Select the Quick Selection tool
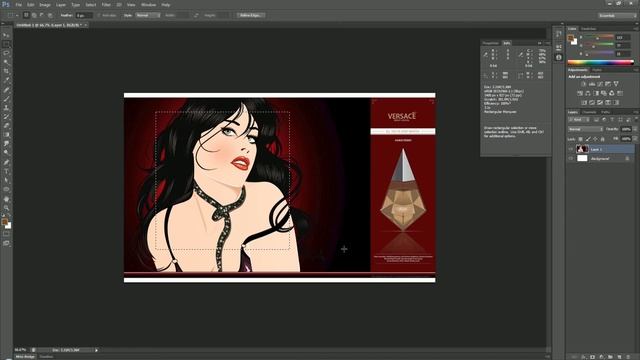Screen dimensions: 640x360 coord(6,62)
